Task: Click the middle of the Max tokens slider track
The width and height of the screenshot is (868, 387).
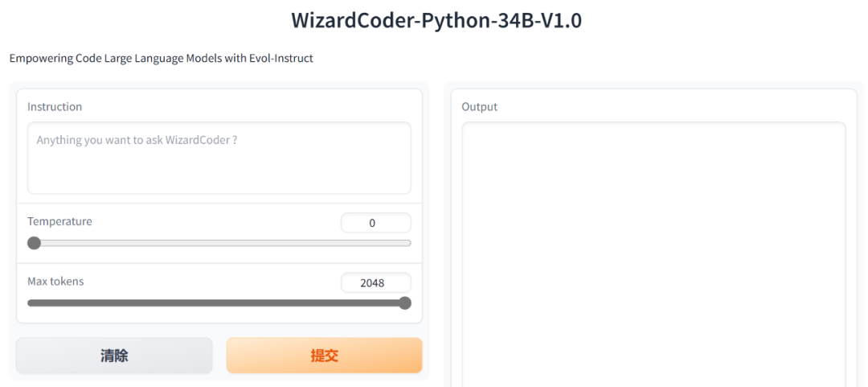Action: 219,303
